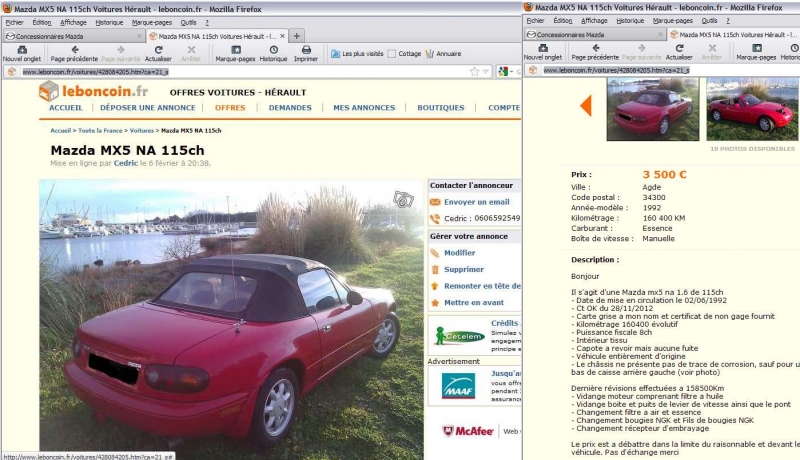Open Historique clock icon in left window
800x460 pixels.
tap(273, 49)
